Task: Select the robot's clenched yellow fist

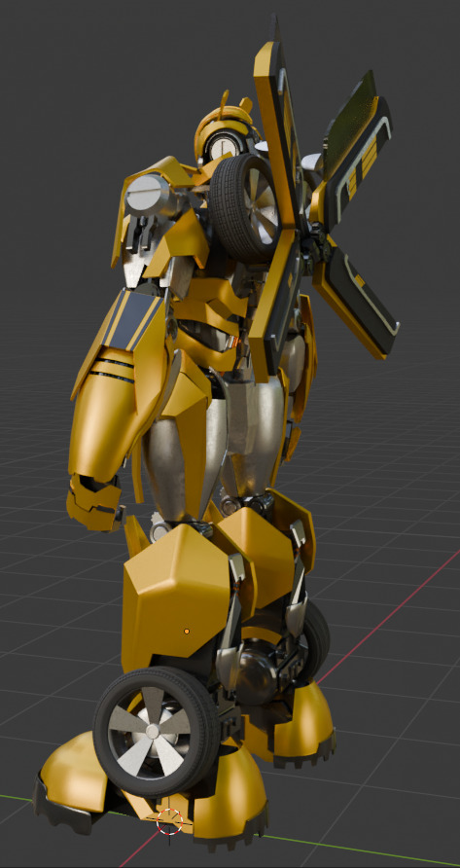Action: click(x=94, y=501)
